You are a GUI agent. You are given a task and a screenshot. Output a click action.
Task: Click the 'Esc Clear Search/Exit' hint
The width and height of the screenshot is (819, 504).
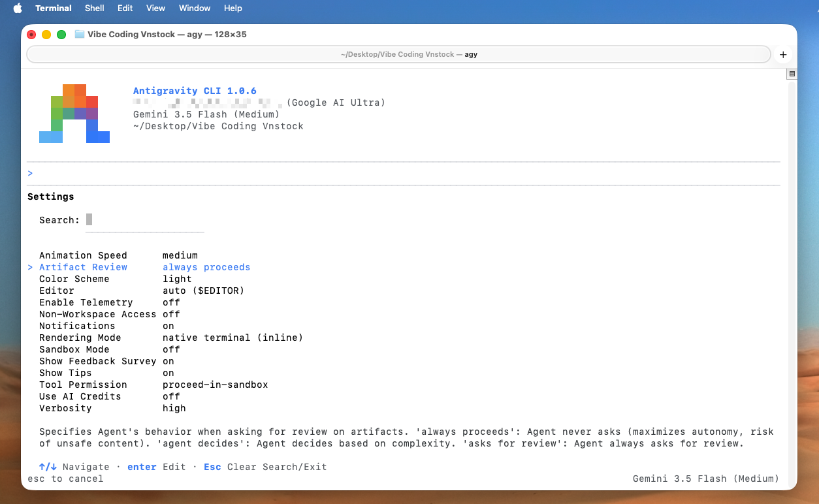[x=265, y=467]
